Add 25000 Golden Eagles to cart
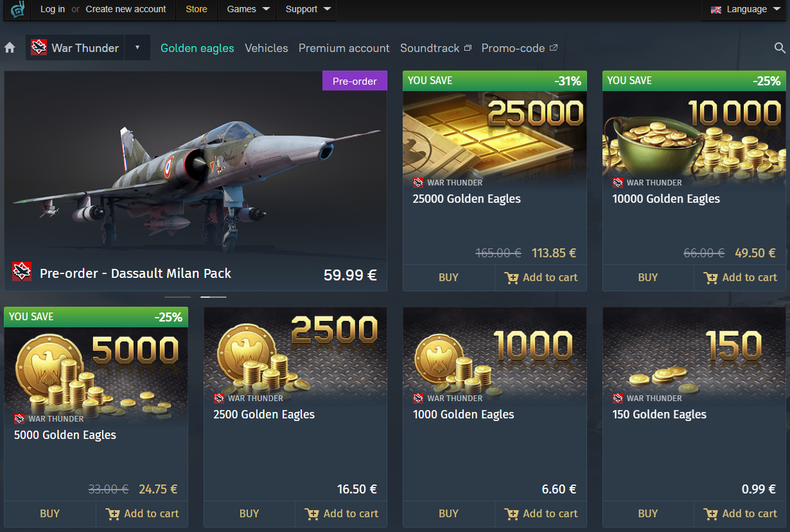The height and width of the screenshot is (532, 790). coord(541,278)
